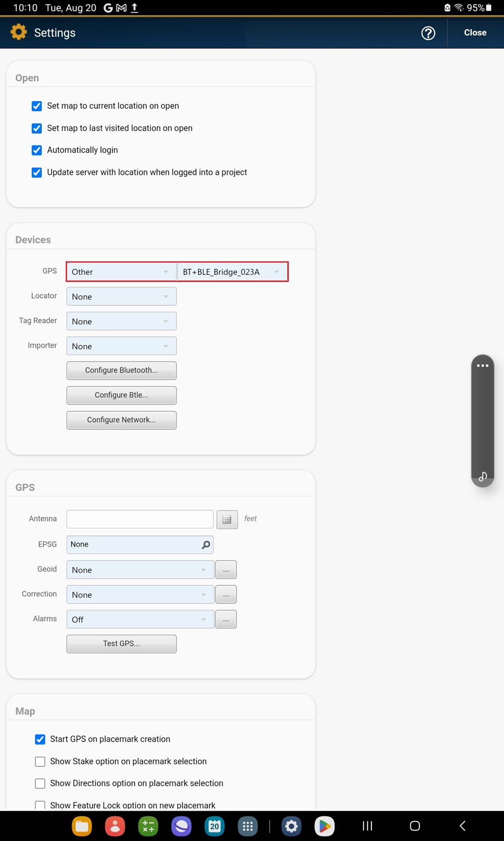Open the Geoid ellipsis options button
The width and height of the screenshot is (504, 841).
(x=226, y=570)
